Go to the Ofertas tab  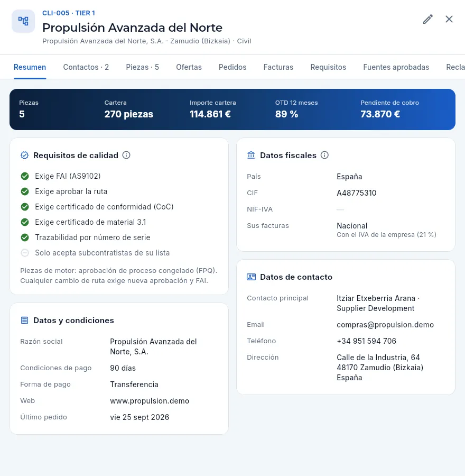189,67
